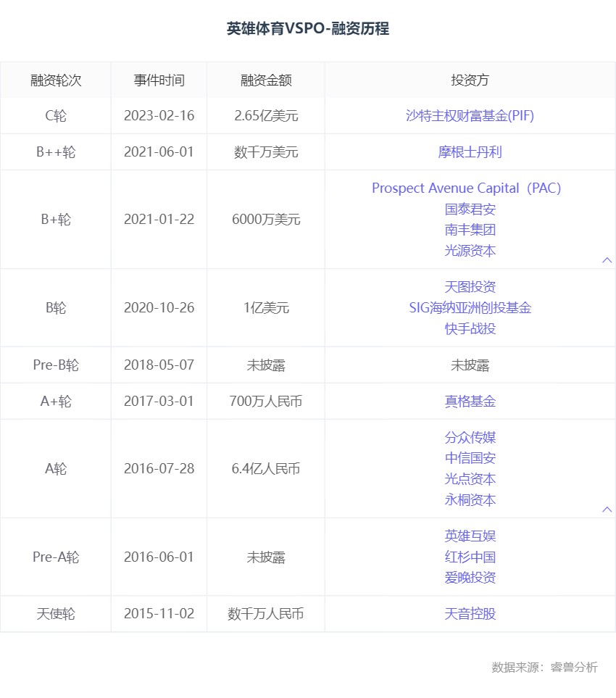Click the date 2021-06-01
This screenshot has height=698, width=616.
pos(159,152)
